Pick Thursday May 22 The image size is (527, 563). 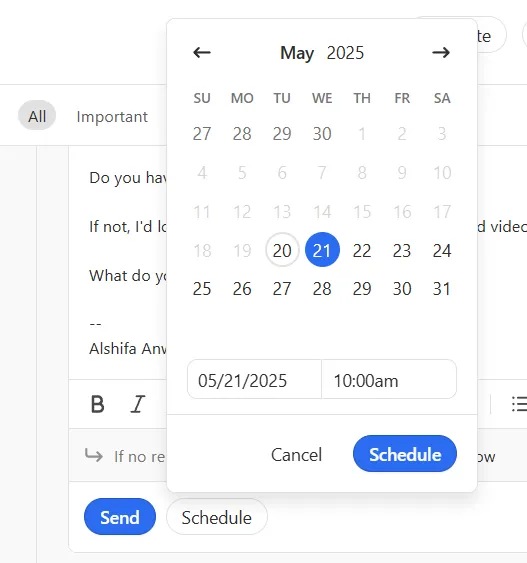point(362,250)
